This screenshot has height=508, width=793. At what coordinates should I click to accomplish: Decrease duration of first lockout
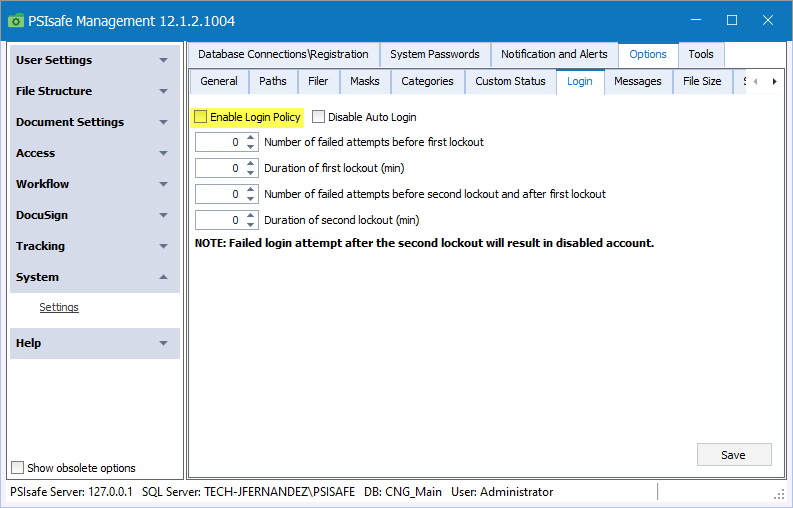[x=251, y=173]
